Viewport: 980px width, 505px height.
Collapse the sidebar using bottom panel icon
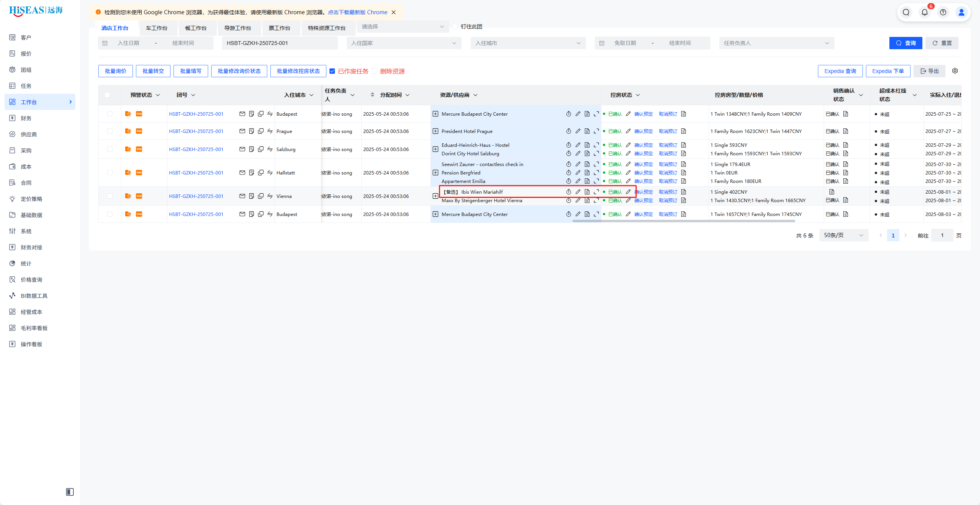pyautogui.click(x=70, y=492)
